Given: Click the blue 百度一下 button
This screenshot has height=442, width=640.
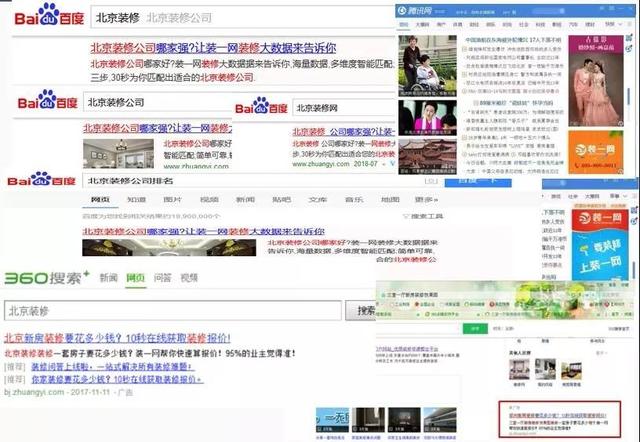Looking at the screenshot, I should [478, 182].
